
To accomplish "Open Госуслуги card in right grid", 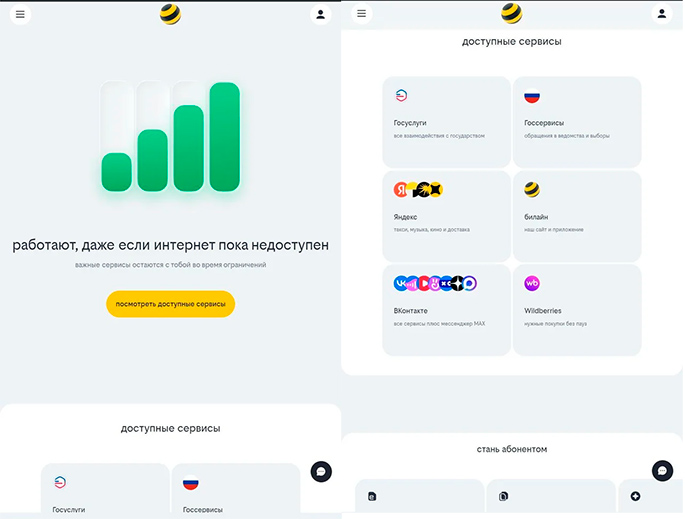I will [446, 122].
